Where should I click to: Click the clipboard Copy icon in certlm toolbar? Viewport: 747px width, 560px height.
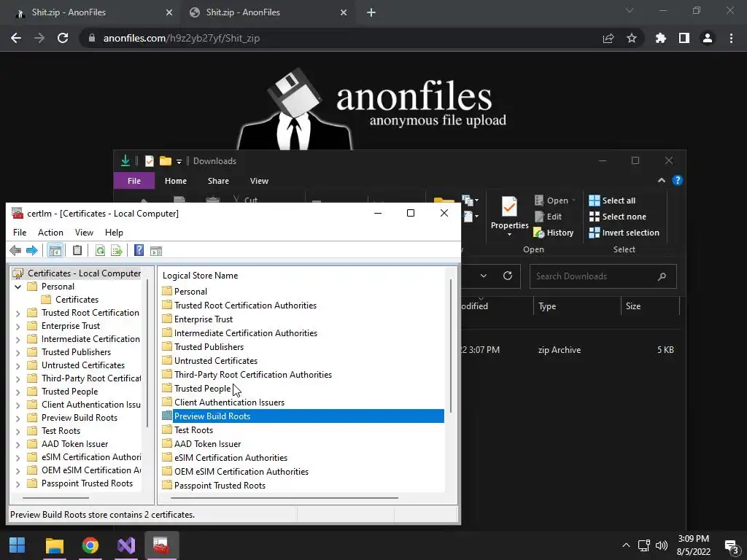tap(77, 251)
